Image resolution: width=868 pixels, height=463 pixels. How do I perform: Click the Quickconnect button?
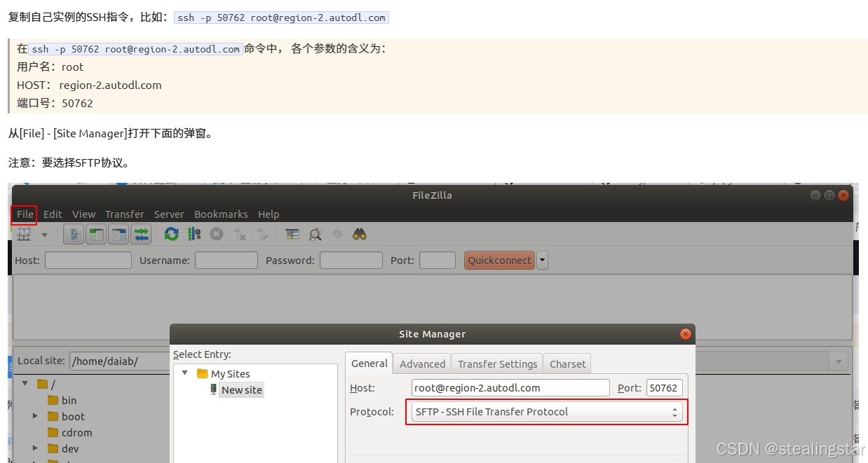pyautogui.click(x=499, y=261)
